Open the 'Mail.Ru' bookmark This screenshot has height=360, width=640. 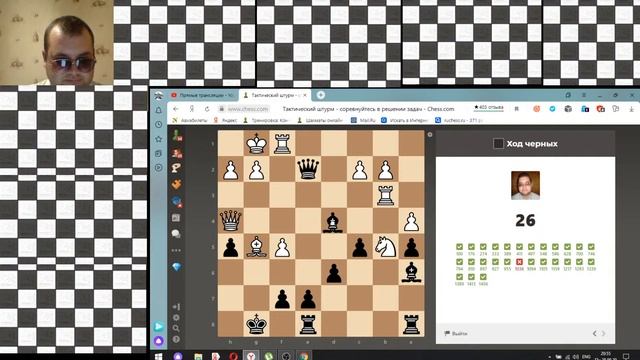coord(363,120)
